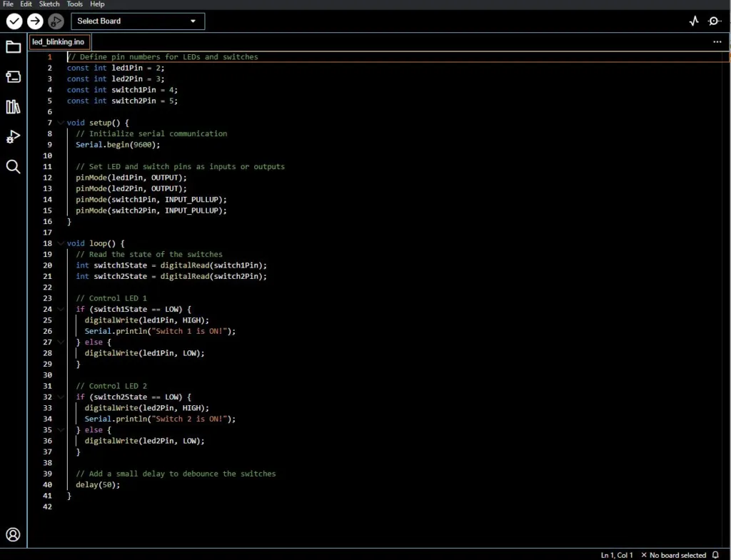
Task: Click the Verify checkmark button
Action: (14, 21)
